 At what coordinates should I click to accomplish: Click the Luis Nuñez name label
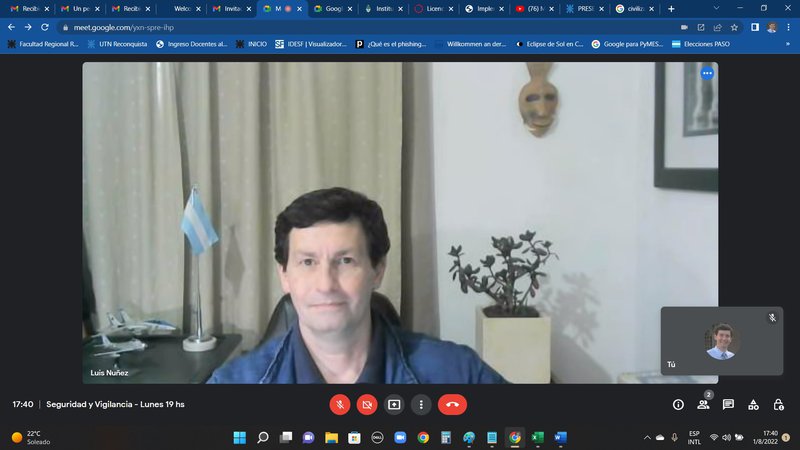click(109, 373)
